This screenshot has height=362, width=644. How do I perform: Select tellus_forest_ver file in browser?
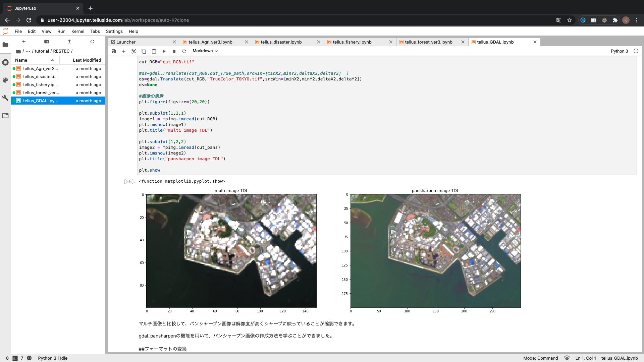click(58, 93)
